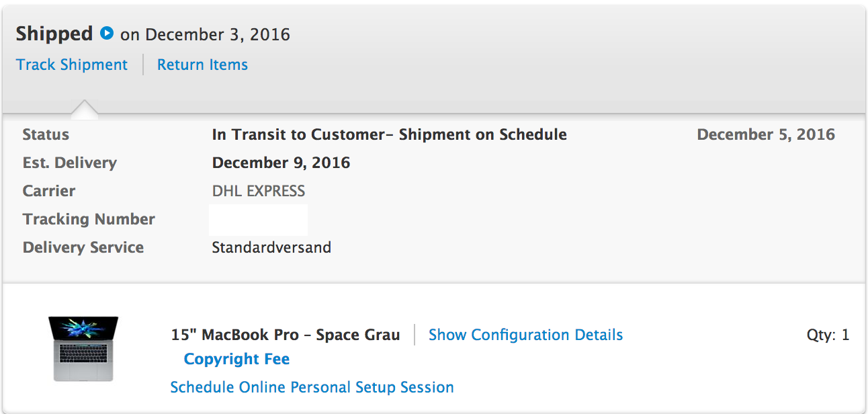868x414 pixels.
Task: Click the December 5, 2016 status date
Action: (766, 134)
